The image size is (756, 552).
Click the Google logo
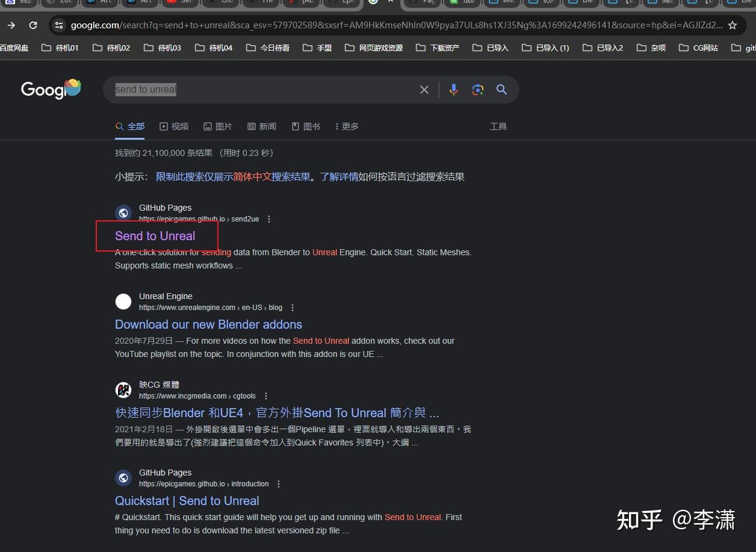pyautogui.click(x=51, y=89)
